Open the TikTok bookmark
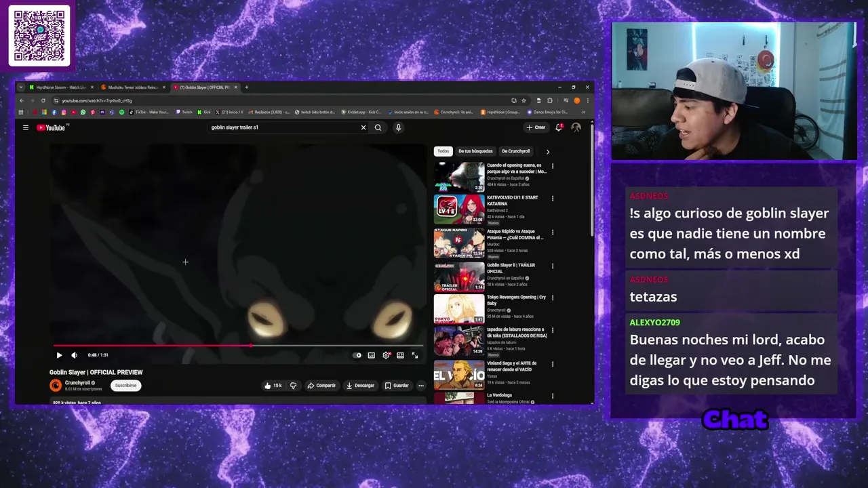This screenshot has height=488, width=868. click(x=149, y=112)
